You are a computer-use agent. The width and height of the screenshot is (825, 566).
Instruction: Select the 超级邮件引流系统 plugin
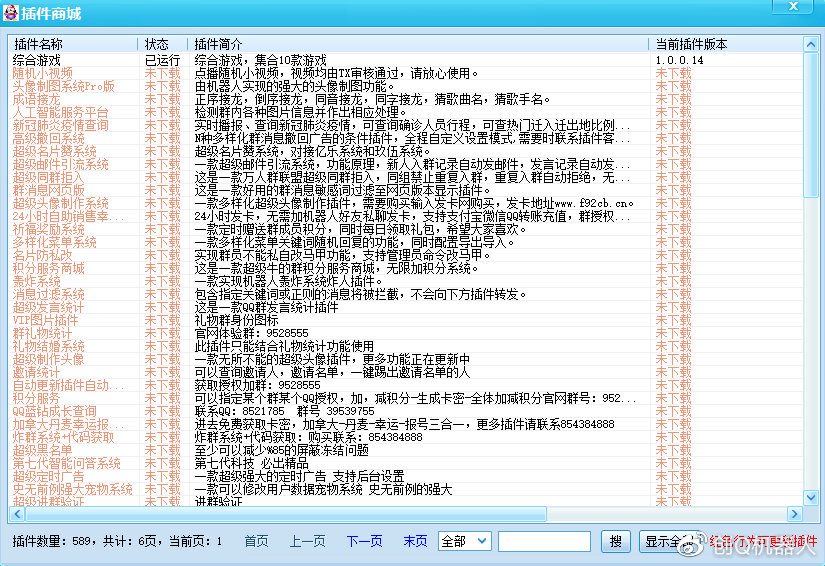61,164
